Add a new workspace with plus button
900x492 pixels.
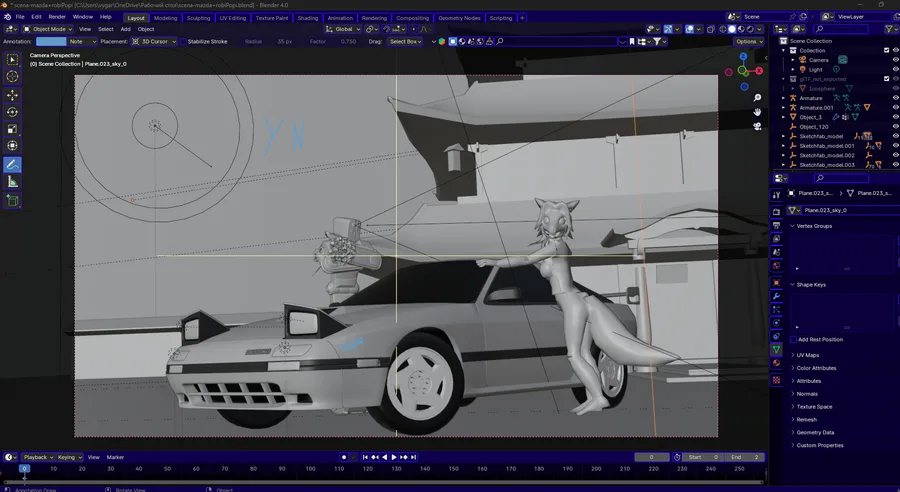click(x=522, y=18)
